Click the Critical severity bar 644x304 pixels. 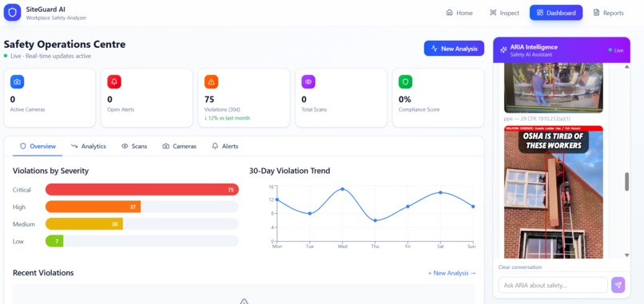pos(142,190)
